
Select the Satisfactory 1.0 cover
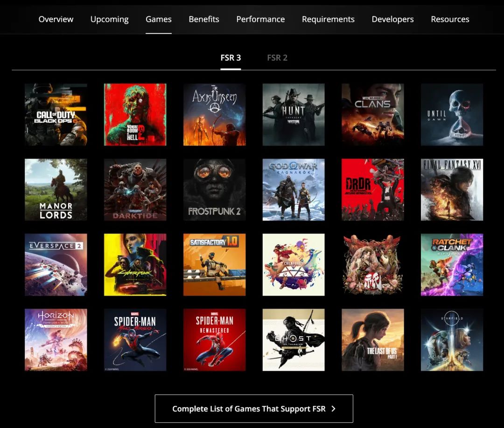214,264
